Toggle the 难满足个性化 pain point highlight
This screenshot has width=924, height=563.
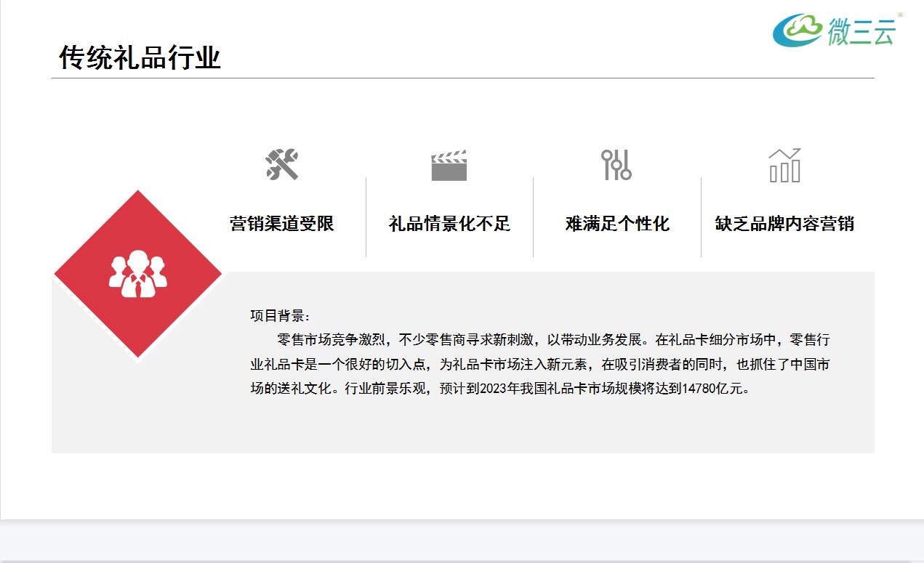point(616,224)
